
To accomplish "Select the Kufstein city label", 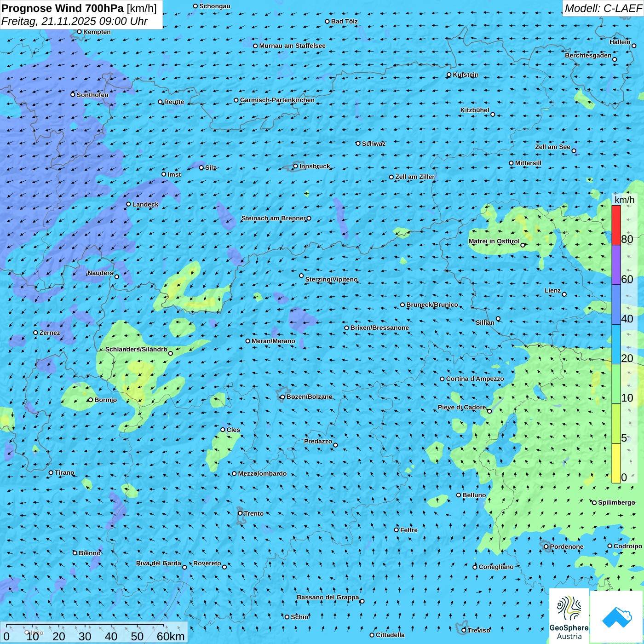I will click(466, 75).
